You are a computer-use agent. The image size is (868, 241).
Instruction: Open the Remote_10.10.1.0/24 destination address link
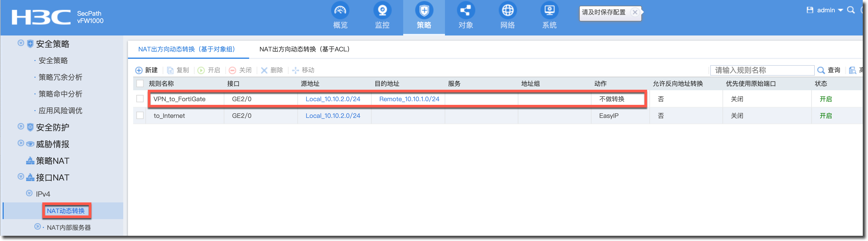[x=409, y=99]
